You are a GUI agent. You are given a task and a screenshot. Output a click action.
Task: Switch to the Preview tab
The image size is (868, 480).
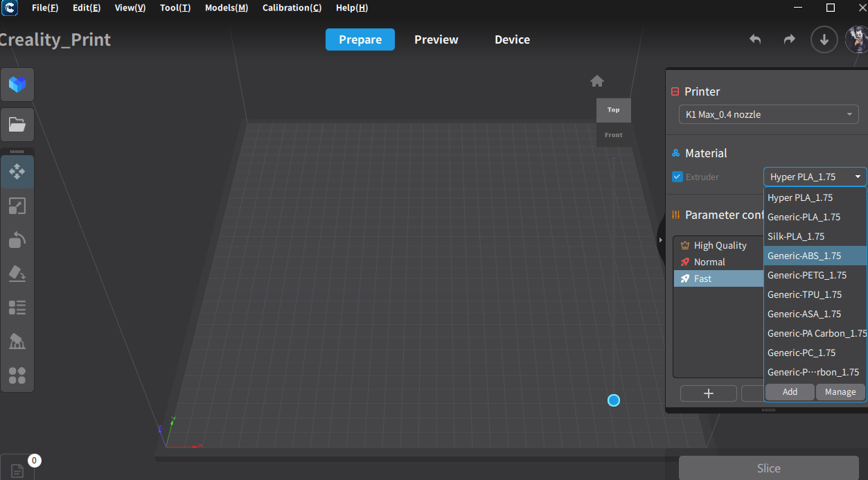(436, 39)
